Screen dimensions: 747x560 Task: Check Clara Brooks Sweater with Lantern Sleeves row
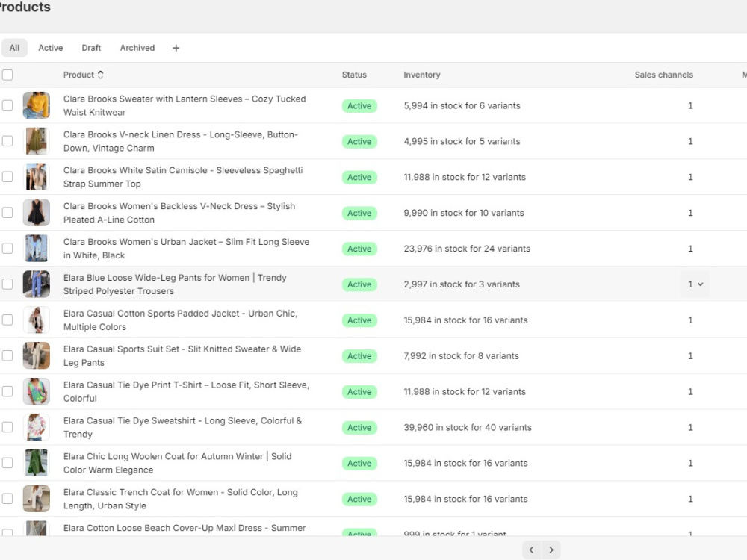[x=7, y=105]
